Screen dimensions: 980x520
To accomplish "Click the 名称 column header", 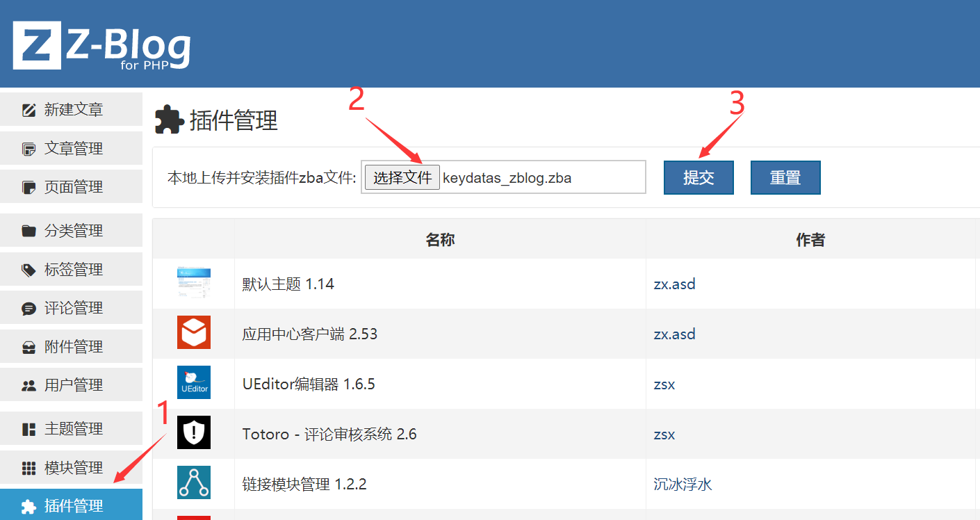I will pyautogui.click(x=440, y=240).
